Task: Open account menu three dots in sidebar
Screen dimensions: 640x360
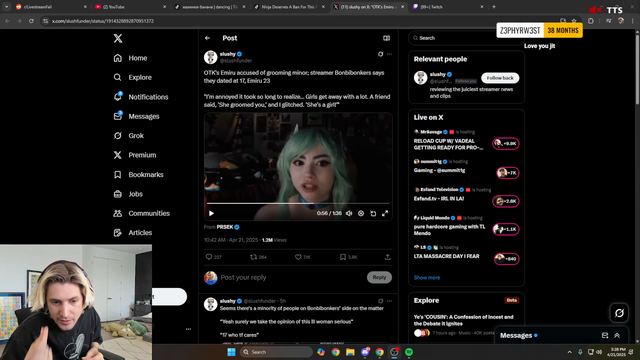Action: point(188,329)
